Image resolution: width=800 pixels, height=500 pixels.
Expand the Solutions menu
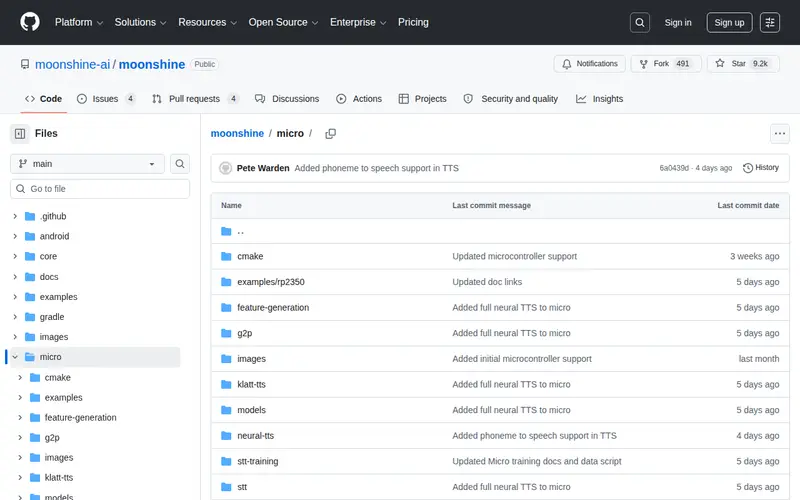[140, 22]
